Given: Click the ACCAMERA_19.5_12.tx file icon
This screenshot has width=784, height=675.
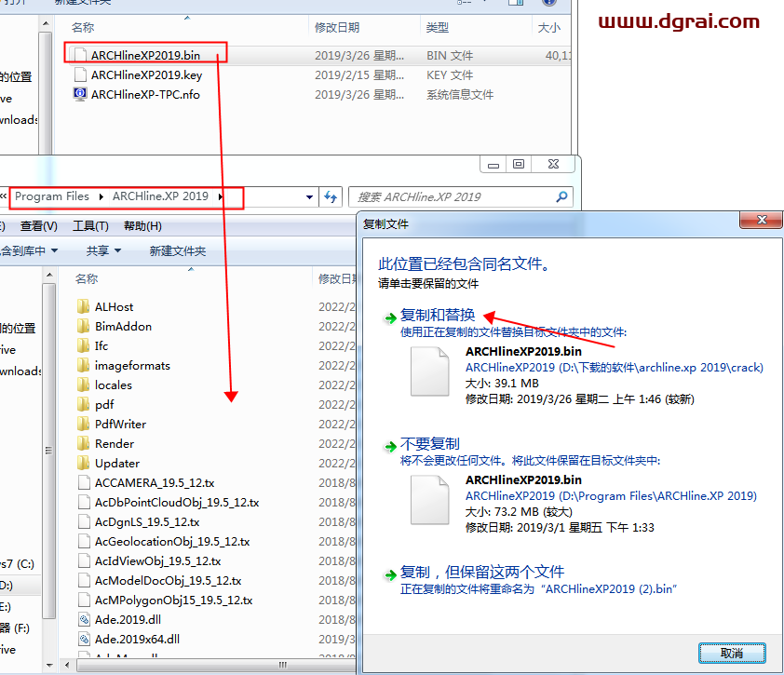Looking at the screenshot, I should coord(84,482).
